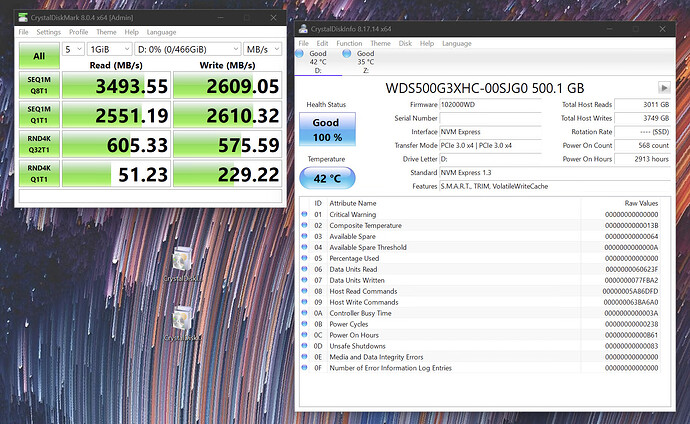Open CrystalDiskInfo Language menu
Viewport: 690px width, 424px height.
pos(456,43)
